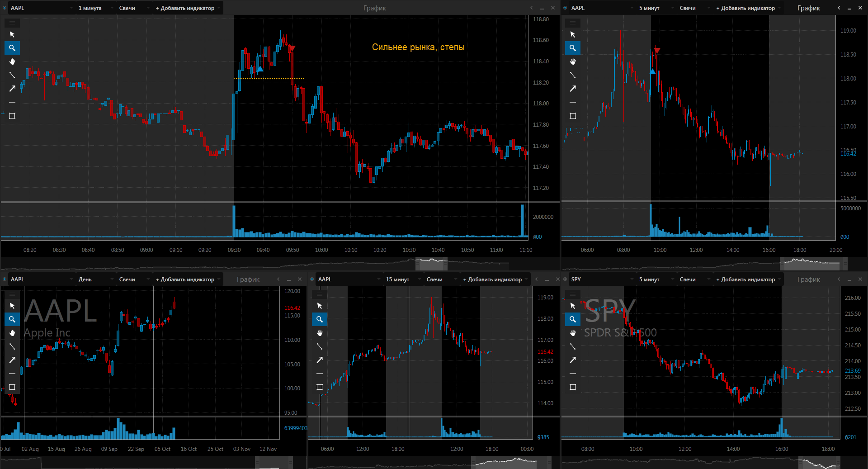Viewport: 868px width, 469px height.
Task: Click График title of AAPL День panel
Action: [248, 280]
